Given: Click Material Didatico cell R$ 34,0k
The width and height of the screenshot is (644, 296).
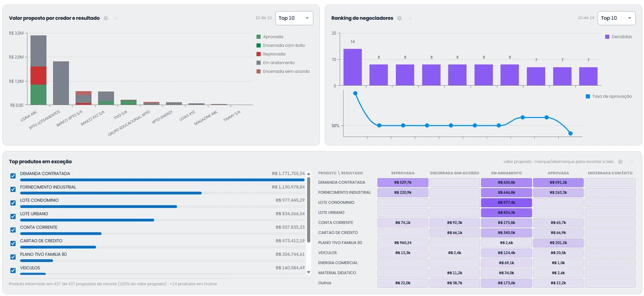Looking at the screenshot, I should [x=506, y=273].
